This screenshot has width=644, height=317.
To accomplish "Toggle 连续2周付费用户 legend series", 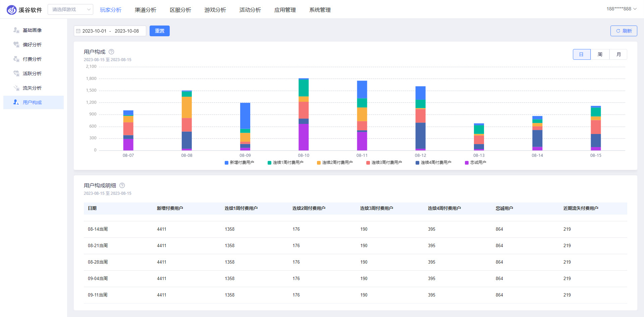I will pyautogui.click(x=335, y=163).
